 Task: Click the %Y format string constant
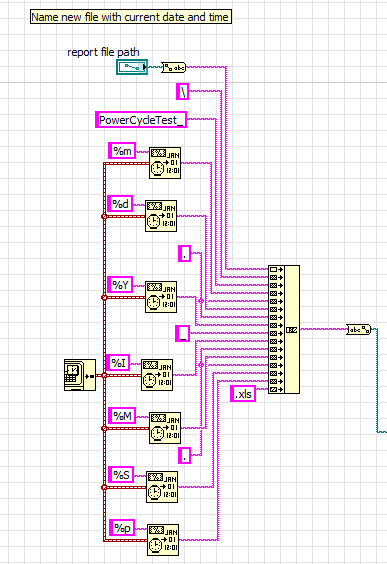pyautogui.click(x=120, y=285)
